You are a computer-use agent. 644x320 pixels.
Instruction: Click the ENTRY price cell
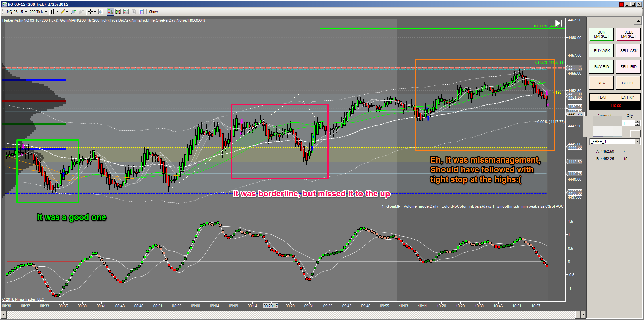(x=628, y=97)
